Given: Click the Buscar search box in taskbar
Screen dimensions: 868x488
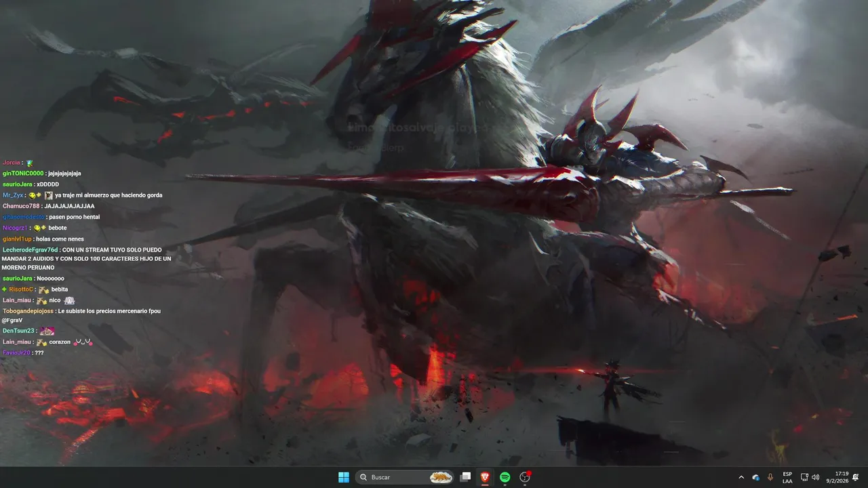Looking at the screenshot, I should point(404,477).
